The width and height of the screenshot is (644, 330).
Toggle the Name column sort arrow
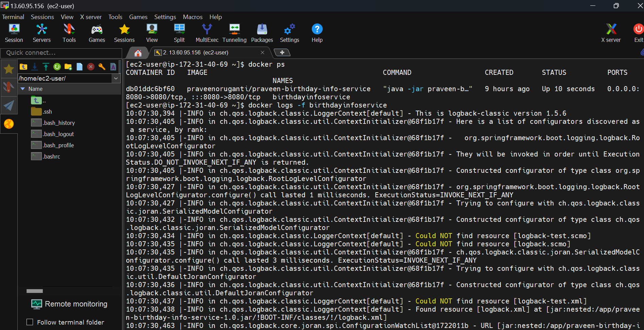click(x=23, y=89)
